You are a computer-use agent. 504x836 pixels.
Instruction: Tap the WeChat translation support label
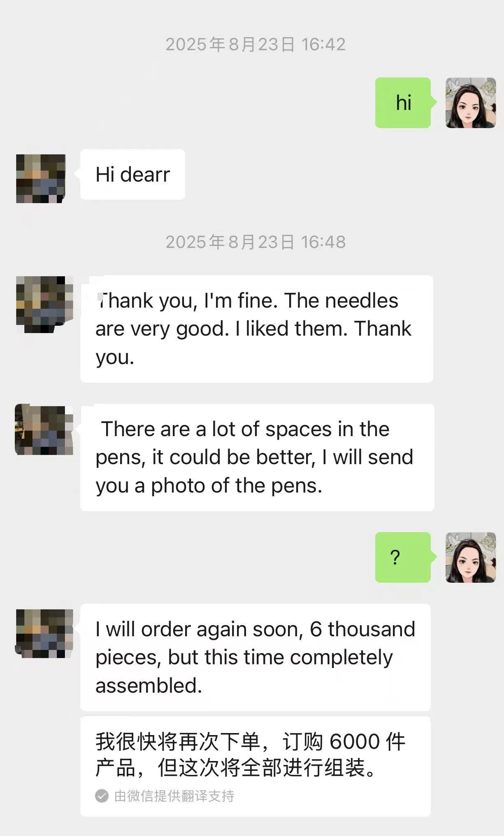174,796
